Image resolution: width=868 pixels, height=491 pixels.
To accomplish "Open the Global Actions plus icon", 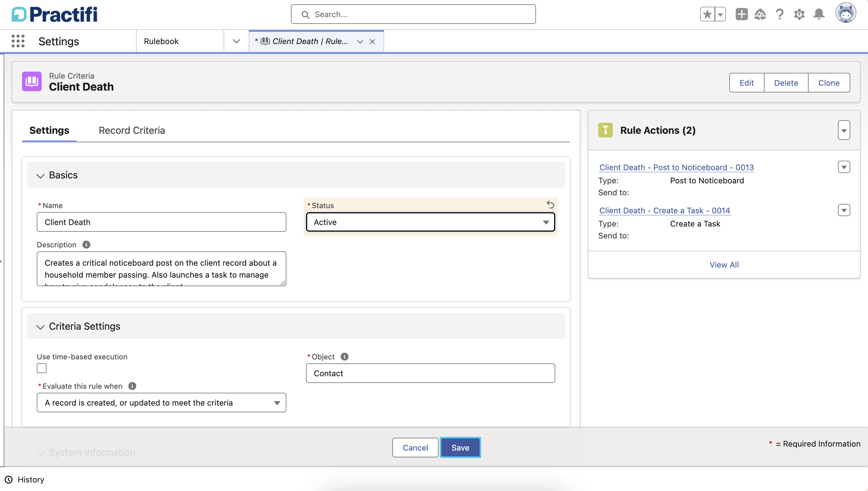I will tap(742, 14).
